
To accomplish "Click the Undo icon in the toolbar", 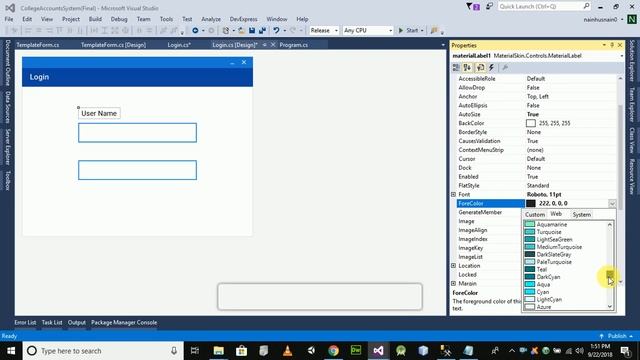I will [x=276, y=31].
